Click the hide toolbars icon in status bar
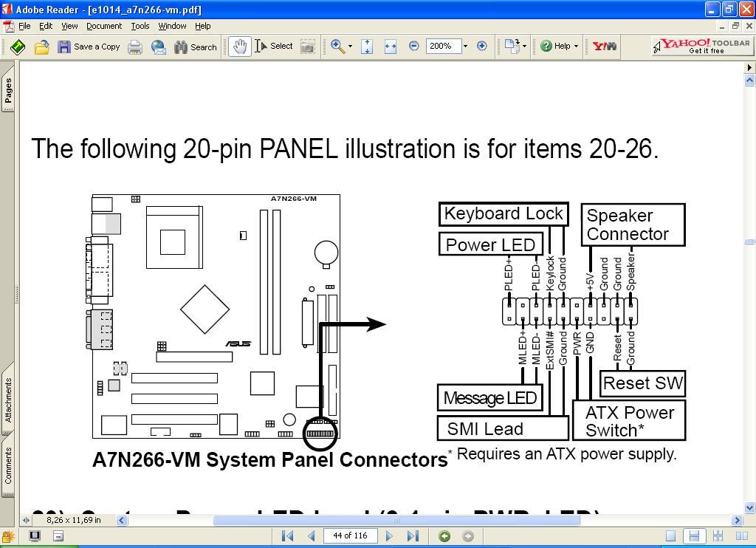Viewport: 756px width, 548px height. click(58, 536)
